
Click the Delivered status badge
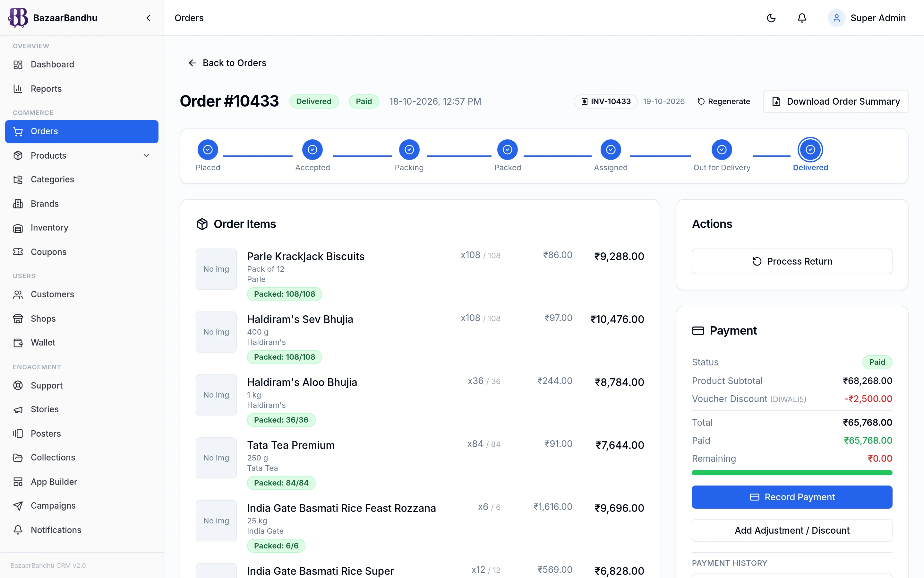point(314,101)
